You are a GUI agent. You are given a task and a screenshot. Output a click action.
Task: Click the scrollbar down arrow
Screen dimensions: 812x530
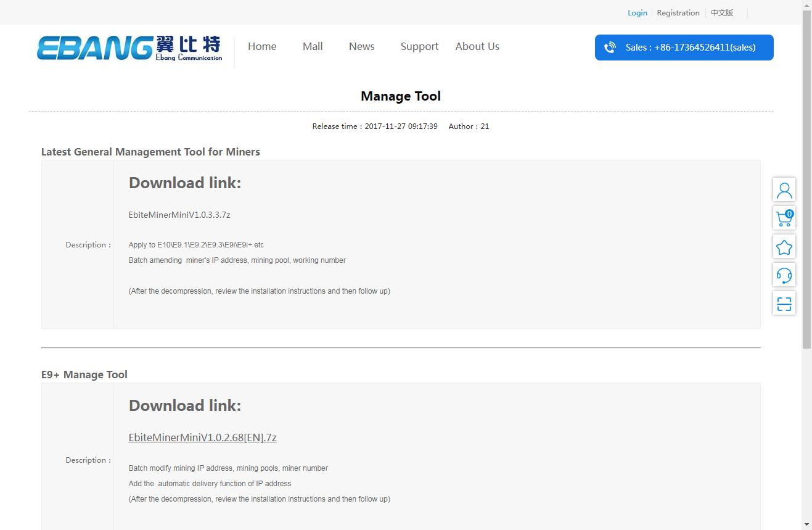click(806, 524)
